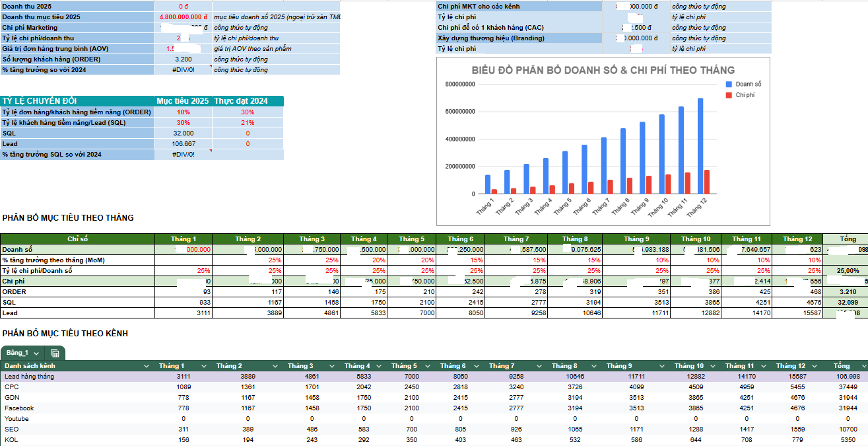Select the Chi phí MKT cho các kênh label
Screen dimensions: 868x446
[519, 6]
